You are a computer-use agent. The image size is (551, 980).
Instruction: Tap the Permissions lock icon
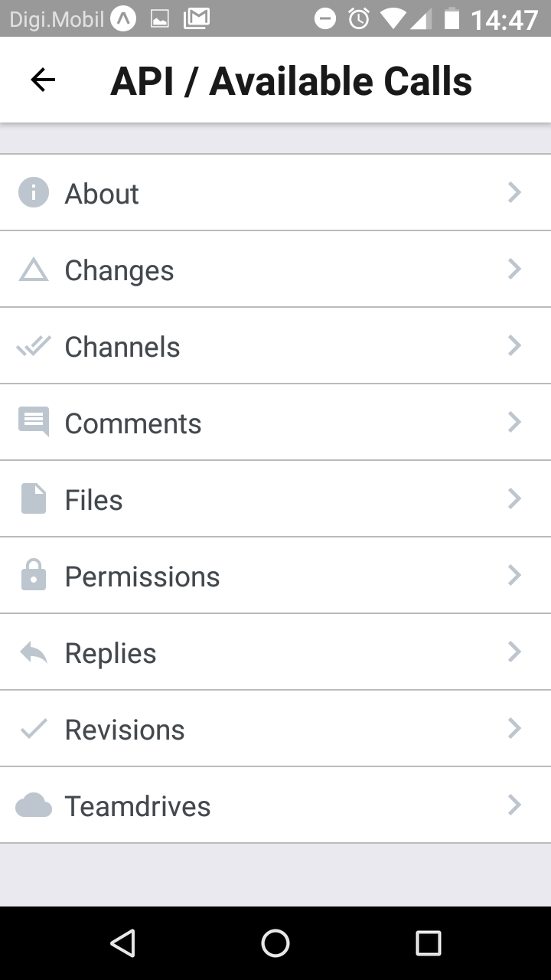(x=34, y=575)
